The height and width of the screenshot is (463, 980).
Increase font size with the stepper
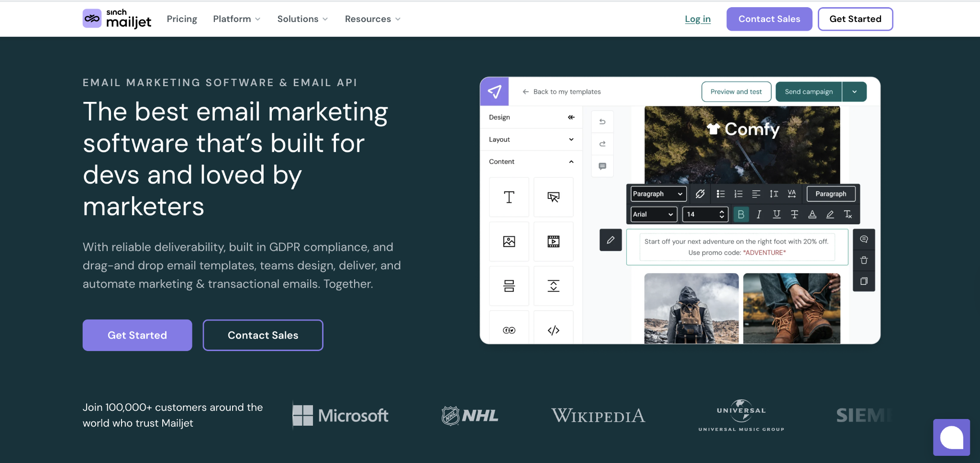pyautogui.click(x=721, y=212)
